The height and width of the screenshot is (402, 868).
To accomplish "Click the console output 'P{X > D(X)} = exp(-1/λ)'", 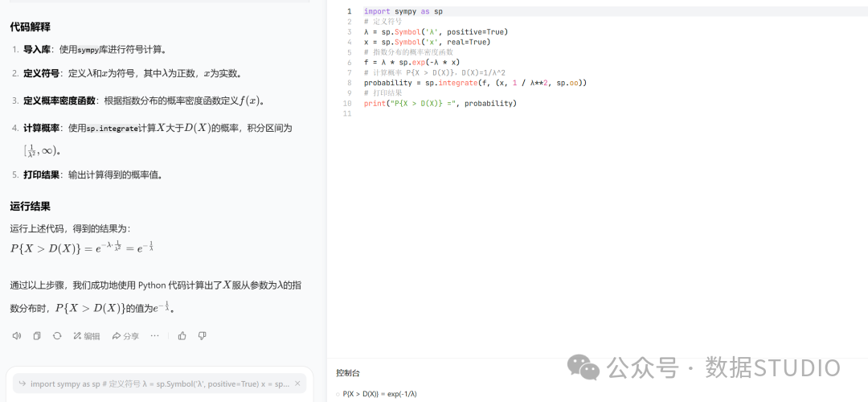I will click(x=379, y=394).
